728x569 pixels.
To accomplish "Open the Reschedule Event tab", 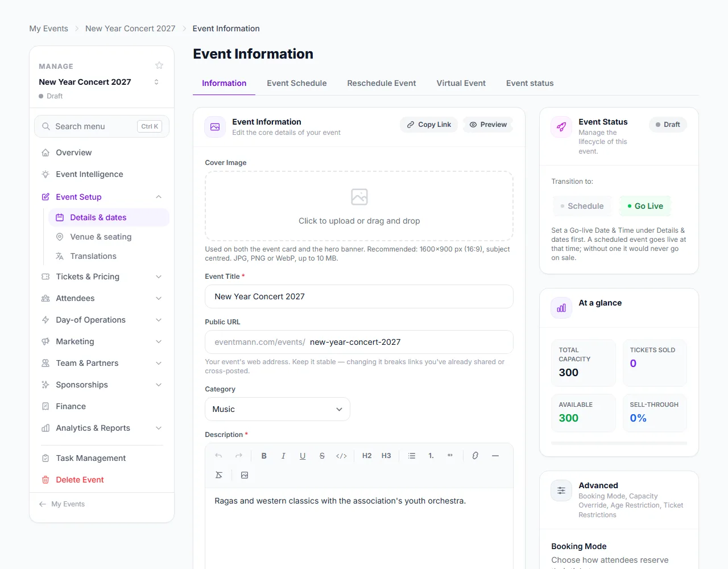I will click(382, 83).
